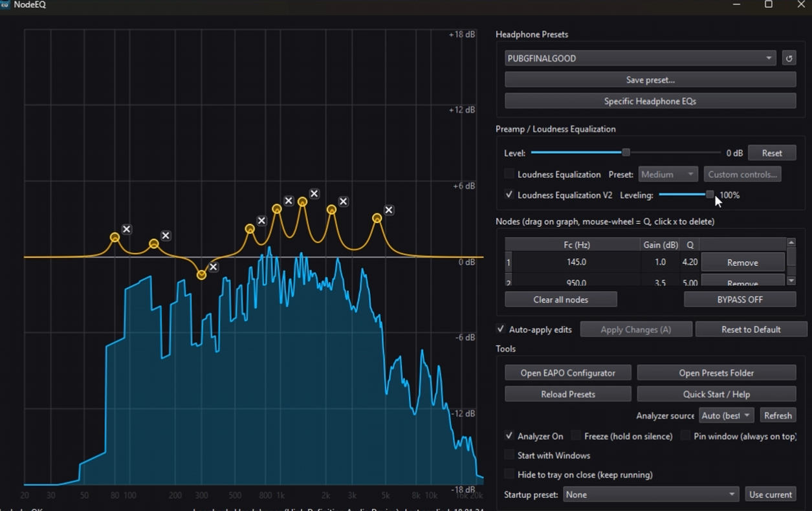The width and height of the screenshot is (812, 511).
Task: Click the Q column header
Action: (x=690, y=245)
